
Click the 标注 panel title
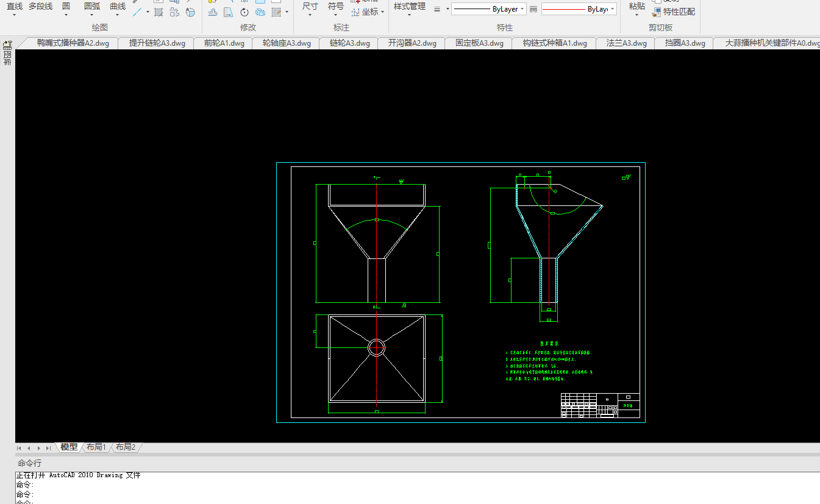click(x=341, y=27)
